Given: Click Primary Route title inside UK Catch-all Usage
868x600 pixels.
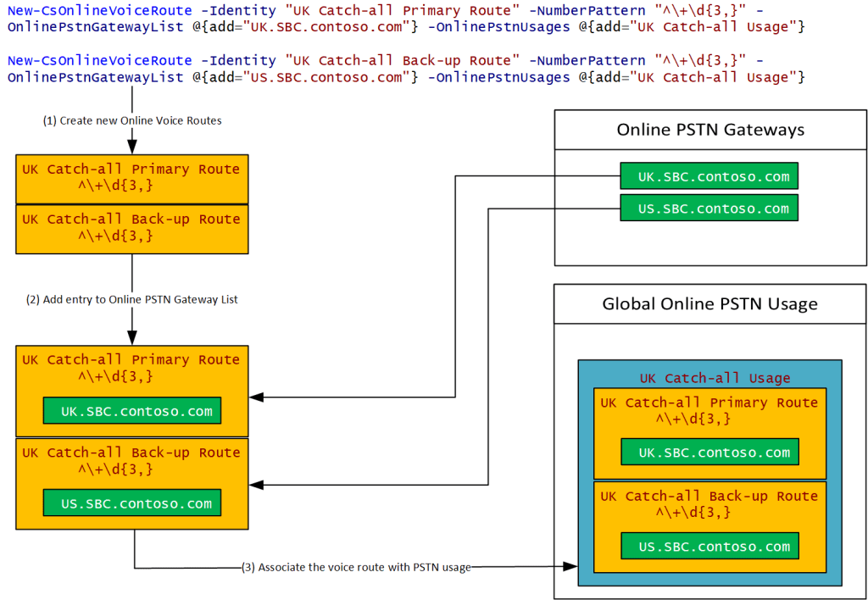Looking at the screenshot, I should click(x=709, y=403).
